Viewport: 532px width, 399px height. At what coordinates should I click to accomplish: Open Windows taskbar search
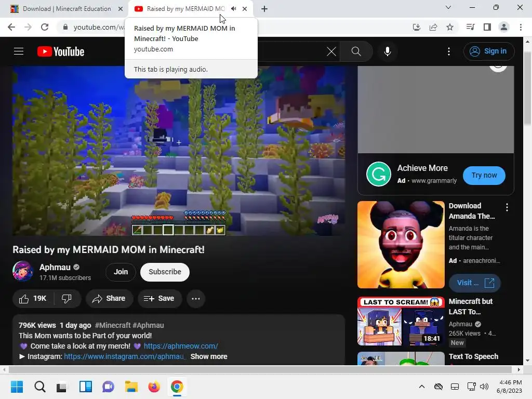(x=39, y=387)
